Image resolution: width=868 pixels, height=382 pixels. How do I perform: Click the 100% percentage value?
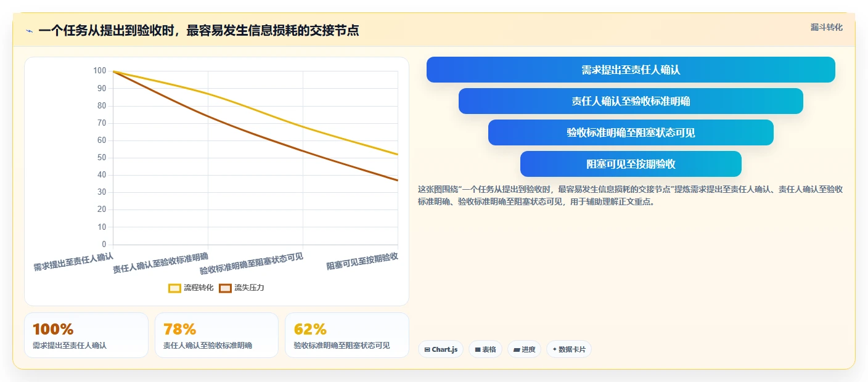53,329
